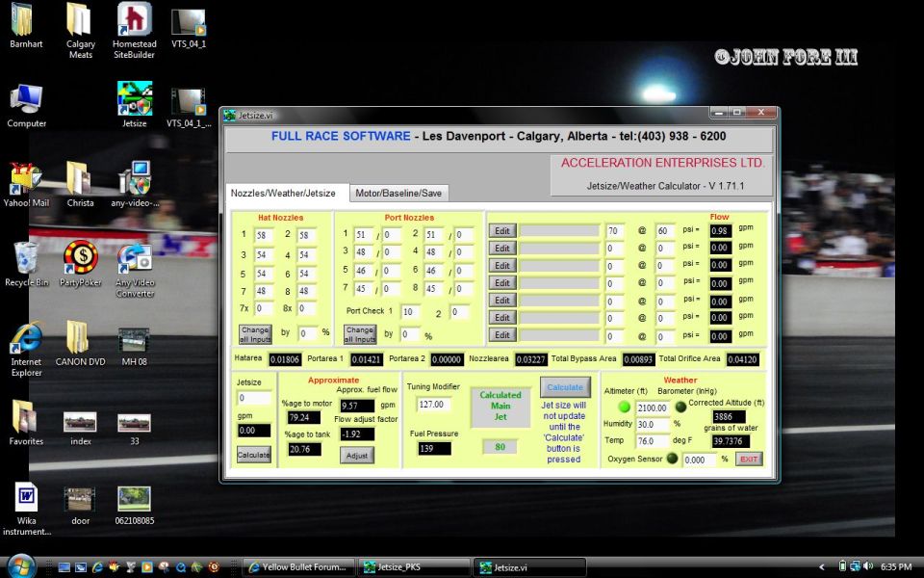Screen dimensions: 924x578
Task: Click the Flow adjust factor value -1.92
Action: [357, 434]
